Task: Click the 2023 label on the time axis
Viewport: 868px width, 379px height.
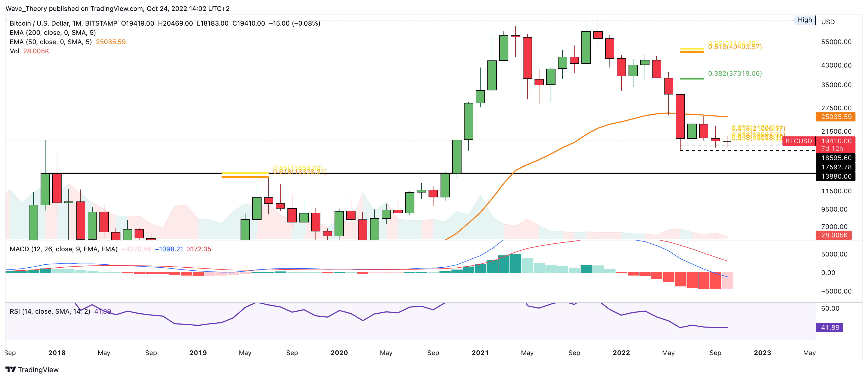Action: click(762, 353)
